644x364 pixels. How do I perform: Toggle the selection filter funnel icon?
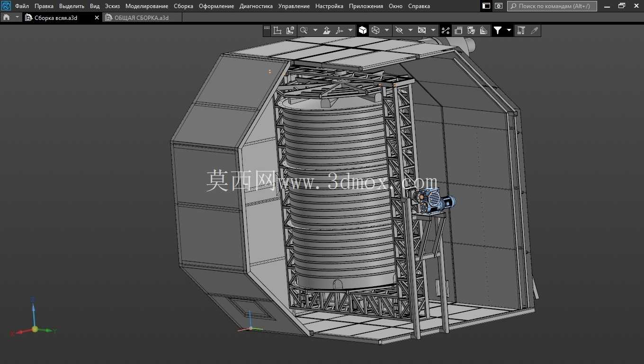(x=498, y=30)
